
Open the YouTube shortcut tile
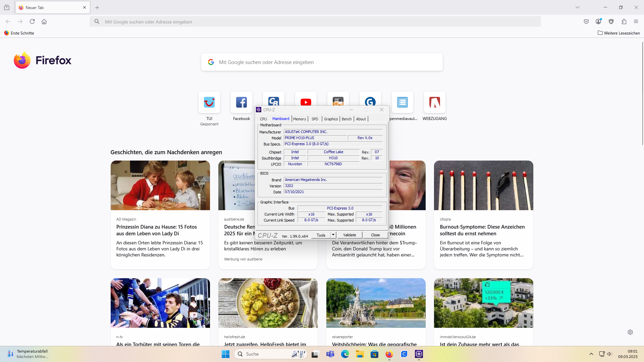(306, 100)
